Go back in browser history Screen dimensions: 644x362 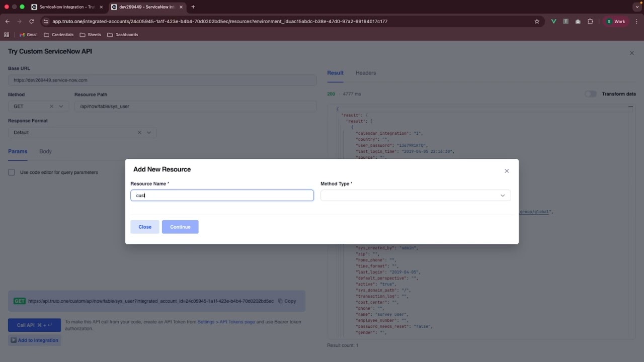(x=7, y=22)
